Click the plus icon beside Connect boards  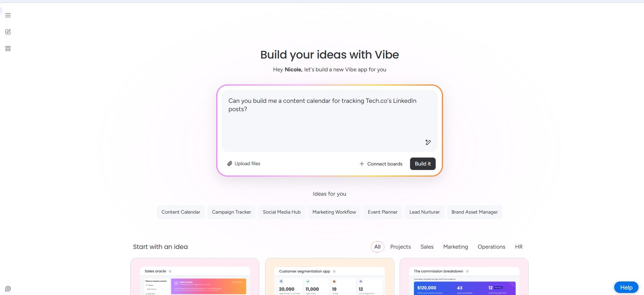click(362, 164)
